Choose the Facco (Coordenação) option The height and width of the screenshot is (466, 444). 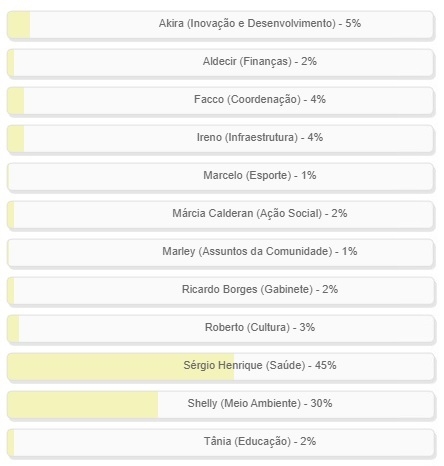[221, 101]
